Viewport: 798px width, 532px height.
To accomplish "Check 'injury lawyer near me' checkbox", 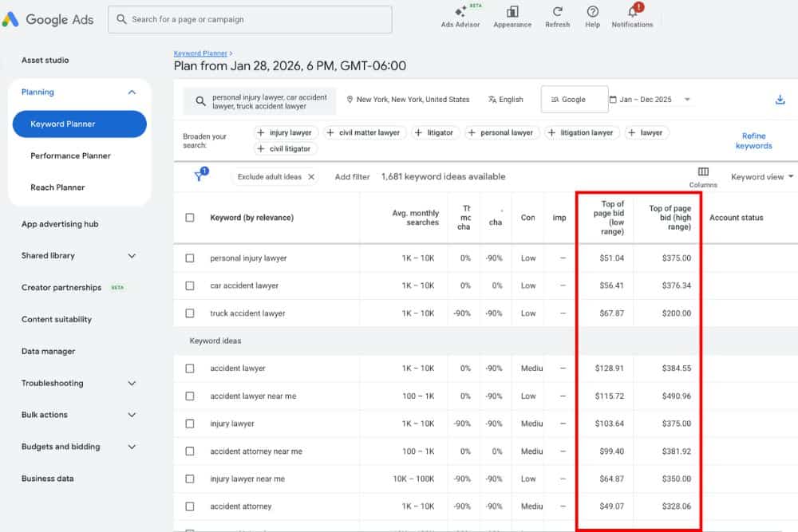I will point(190,479).
